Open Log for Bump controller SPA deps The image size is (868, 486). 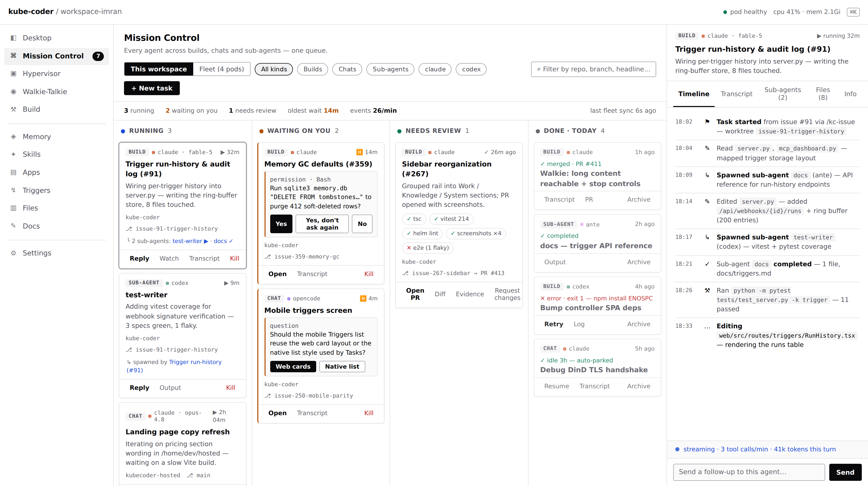pyautogui.click(x=579, y=324)
